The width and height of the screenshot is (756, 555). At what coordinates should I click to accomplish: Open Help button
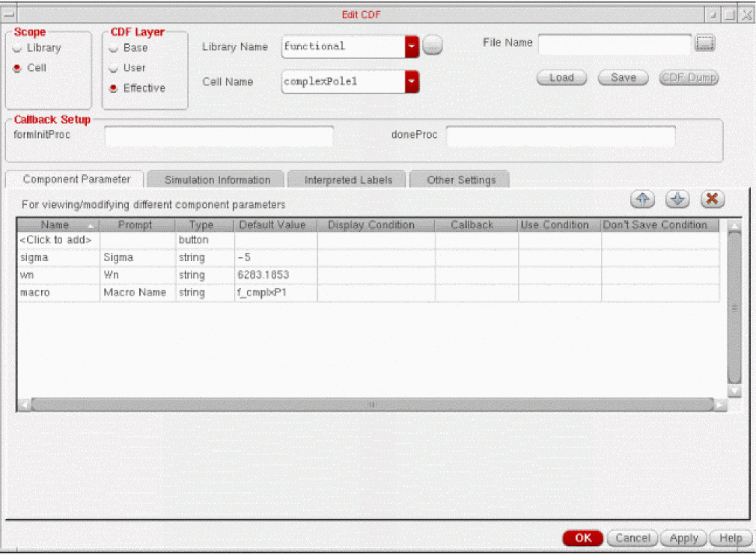point(731,538)
